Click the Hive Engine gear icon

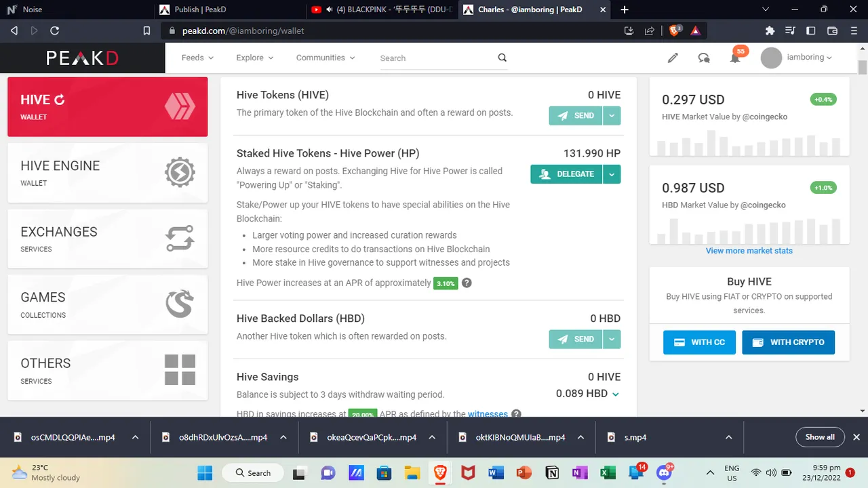(x=180, y=172)
